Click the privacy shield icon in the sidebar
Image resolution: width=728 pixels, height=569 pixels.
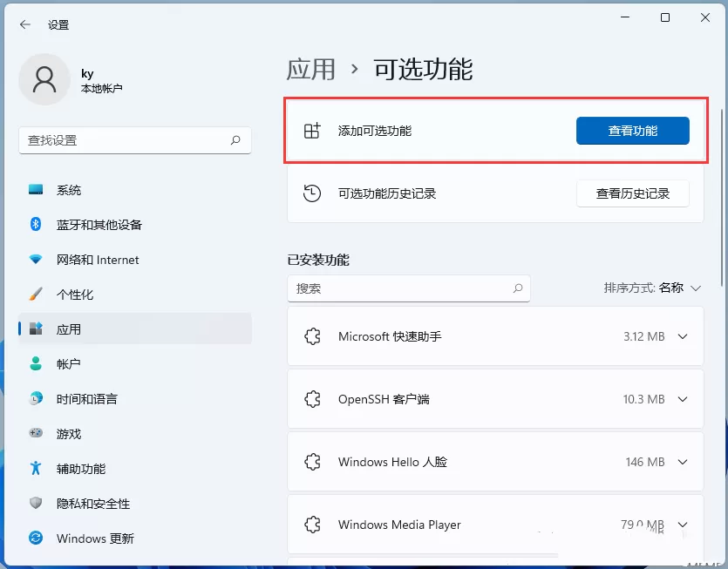point(36,503)
